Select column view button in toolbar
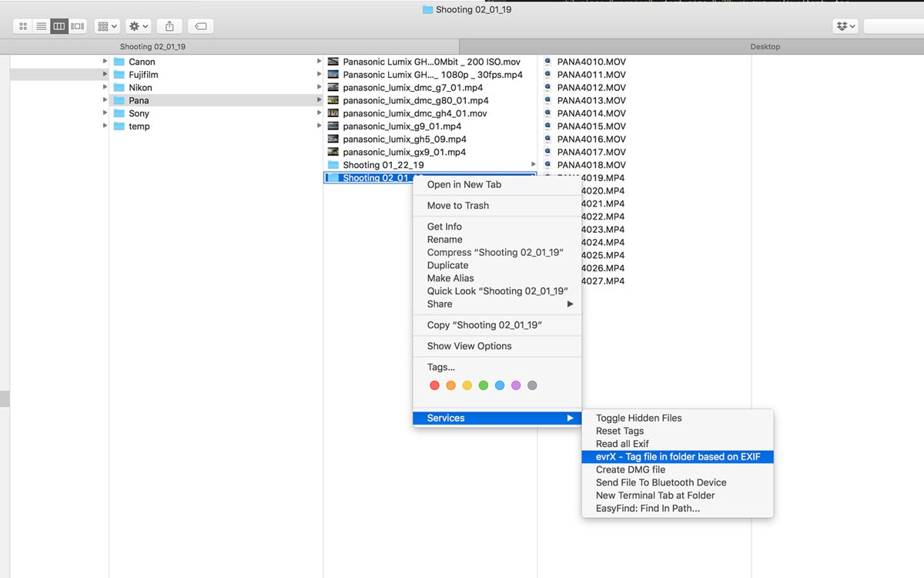Screen dimensions: 924x578 pyautogui.click(x=59, y=26)
